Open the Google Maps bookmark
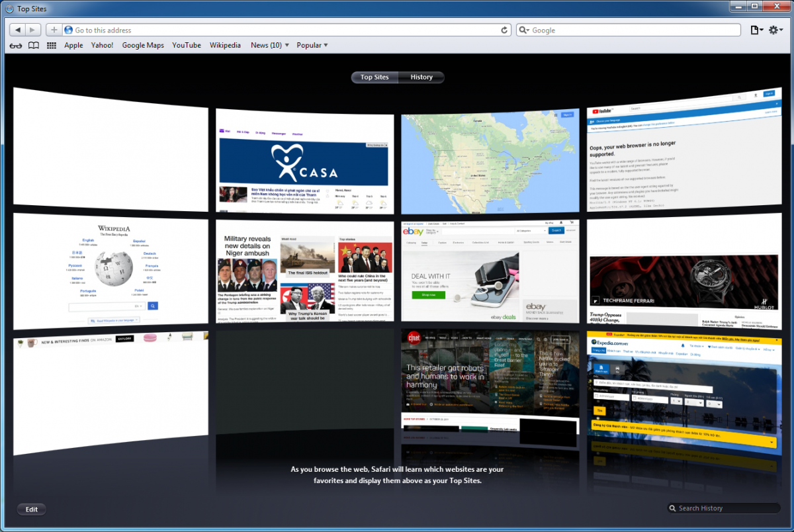The width and height of the screenshot is (794, 532). (143, 46)
